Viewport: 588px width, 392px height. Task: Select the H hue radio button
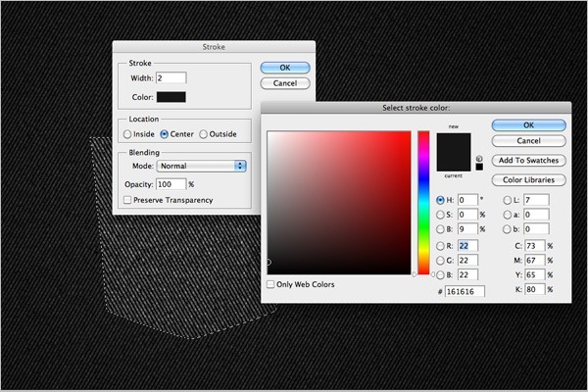(x=440, y=200)
